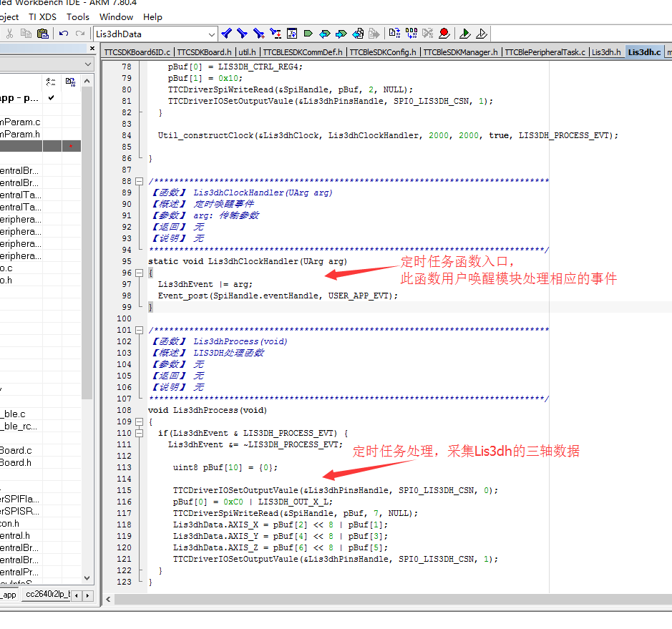Select the nParam.c file in the workspace
The image size is (672, 629).
click(x=20, y=122)
